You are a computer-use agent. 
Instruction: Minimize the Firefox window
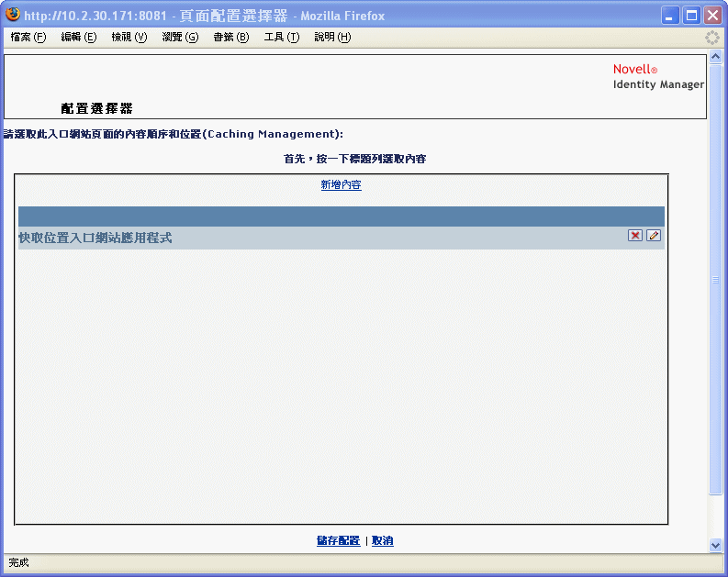669,16
